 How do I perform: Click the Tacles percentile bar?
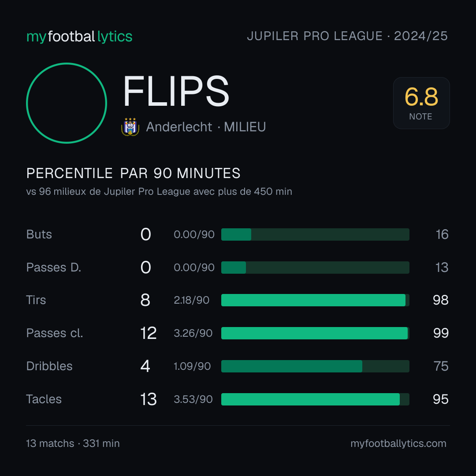[x=315, y=399]
